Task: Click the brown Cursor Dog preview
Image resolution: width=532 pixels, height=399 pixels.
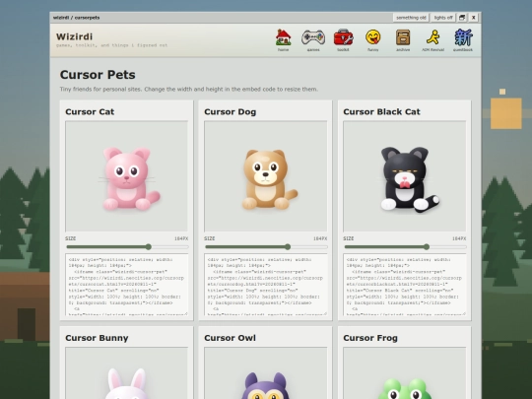Action: [266, 176]
